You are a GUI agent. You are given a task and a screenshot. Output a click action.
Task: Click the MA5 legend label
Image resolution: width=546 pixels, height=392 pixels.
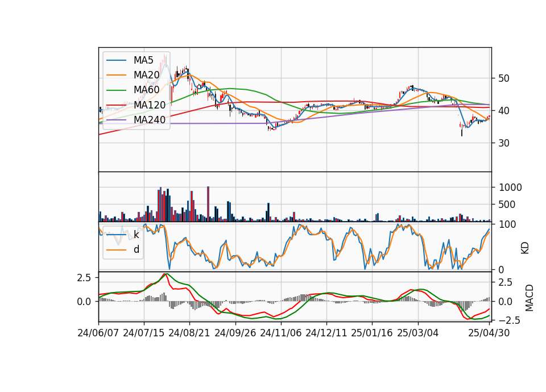point(143,60)
